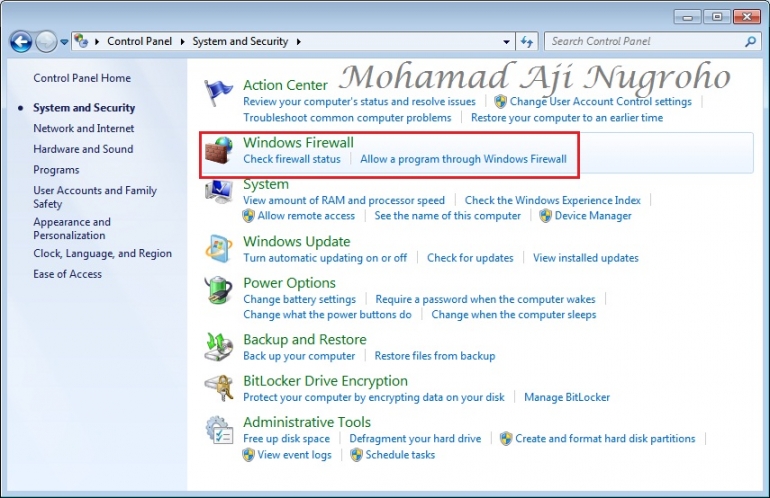
Task: Click Create and format hard disk partitions
Action: (605, 439)
